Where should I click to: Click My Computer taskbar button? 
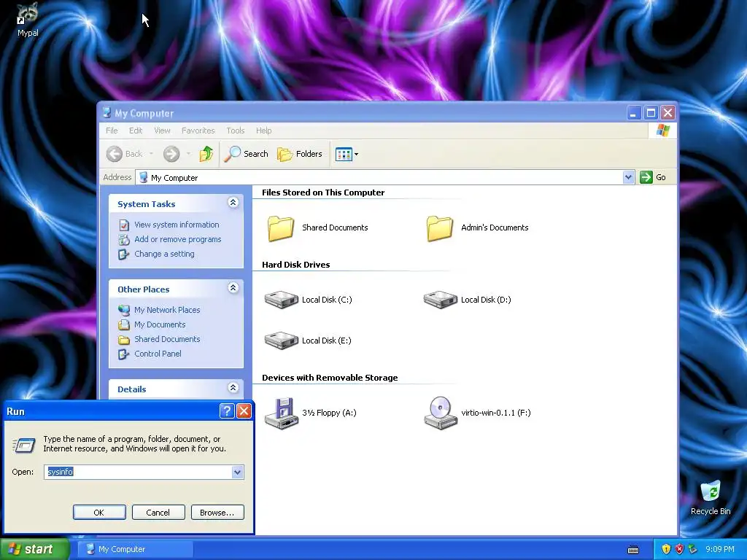coord(135,549)
